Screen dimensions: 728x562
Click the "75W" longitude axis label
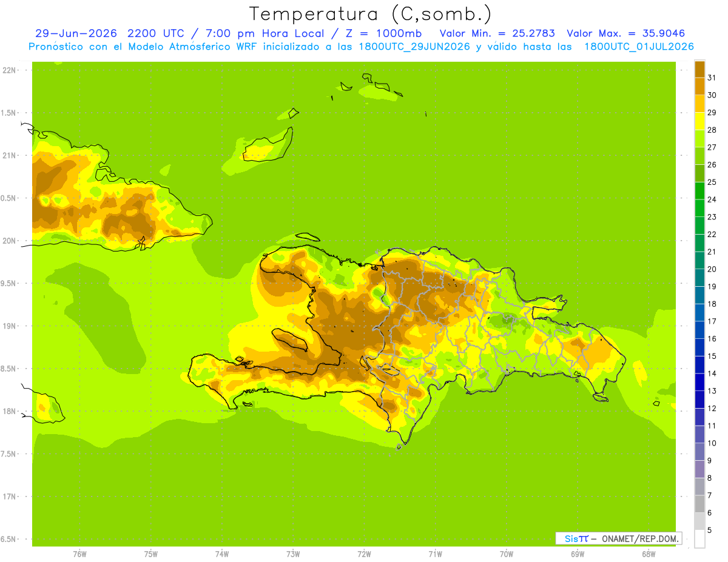coord(151,554)
